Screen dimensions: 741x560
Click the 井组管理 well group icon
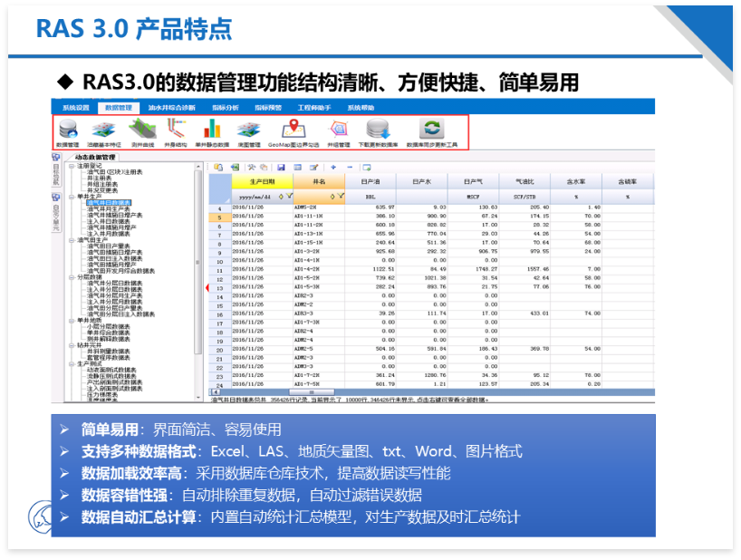(339, 133)
